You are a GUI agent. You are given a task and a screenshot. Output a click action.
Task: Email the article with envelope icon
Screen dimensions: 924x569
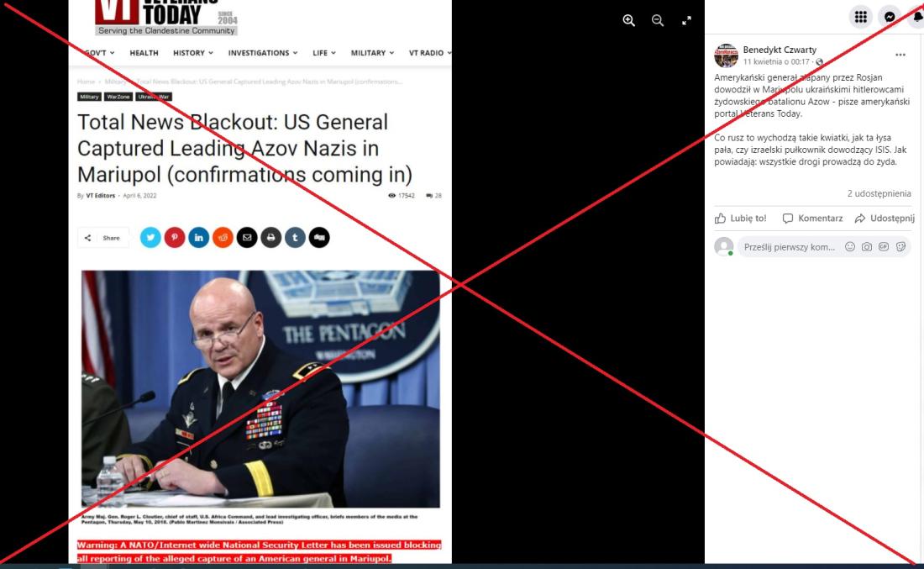click(247, 238)
